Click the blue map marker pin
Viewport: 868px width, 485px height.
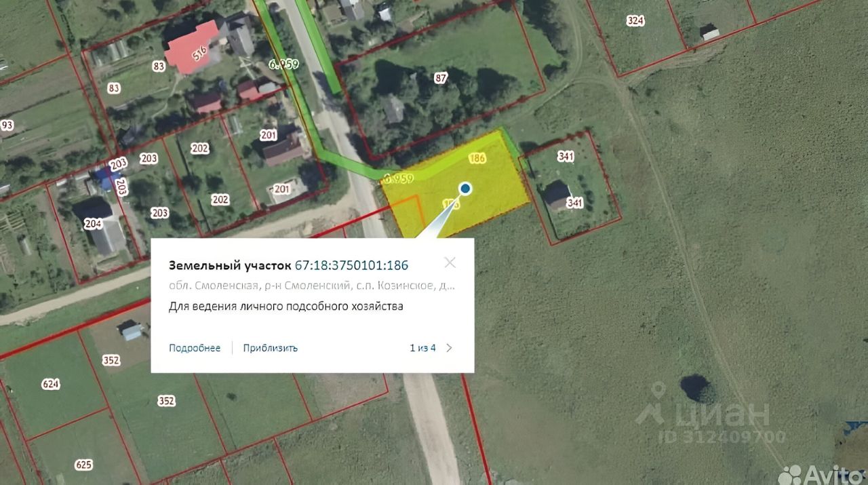pos(465,189)
